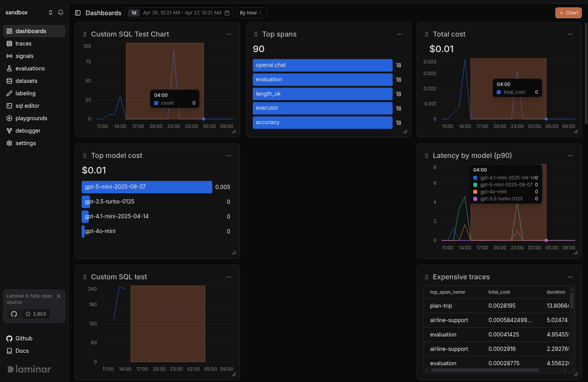Open the evaluation row costing 0.00041425
Screen dimensions: 588x382
point(497,335)
